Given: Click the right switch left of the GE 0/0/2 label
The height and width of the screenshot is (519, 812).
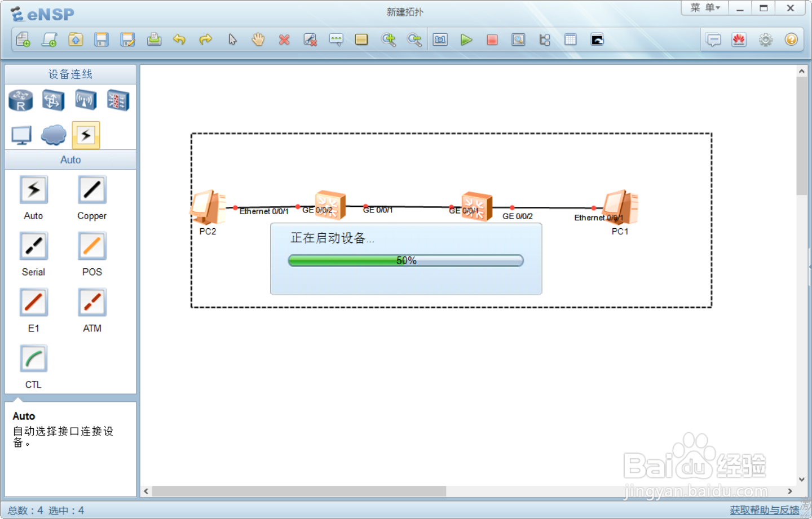Looking at the screenshot, I should [477, 206].
